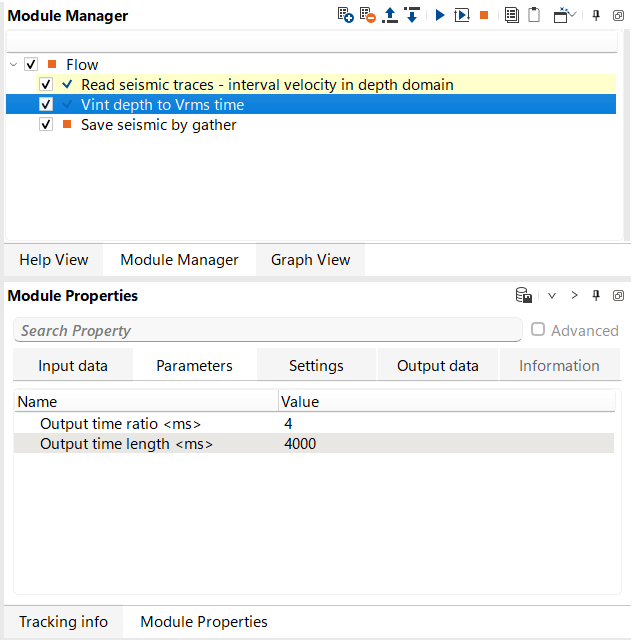This screenshot has width=633, height=640.
Task: Move module up with the up arrow icon
Action: (x=390, y=16)
